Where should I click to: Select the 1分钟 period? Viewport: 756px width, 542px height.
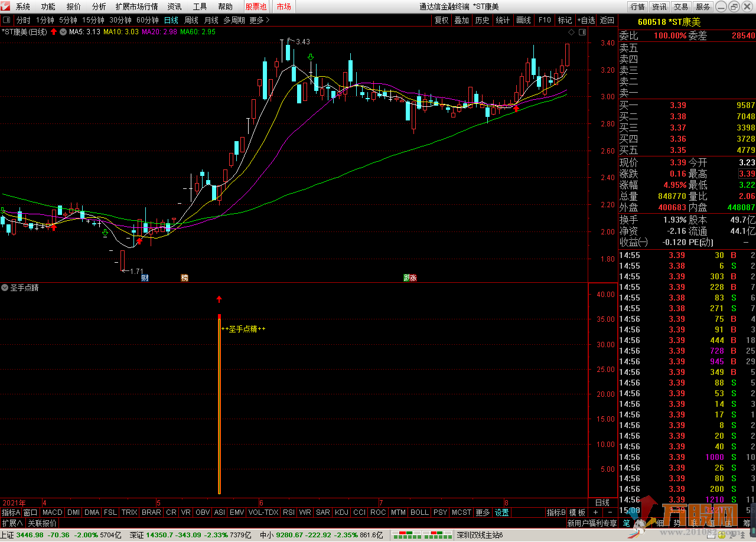click(45, 20)
